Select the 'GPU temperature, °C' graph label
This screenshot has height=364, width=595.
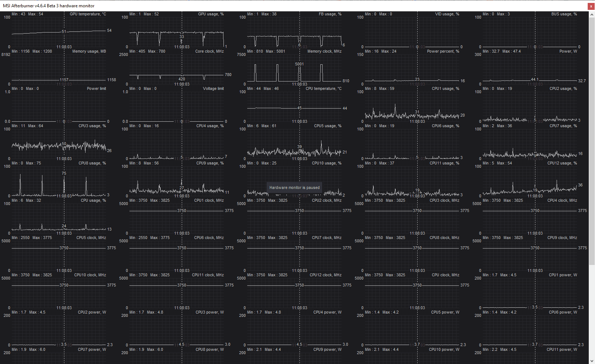click(x=88, y=14)
